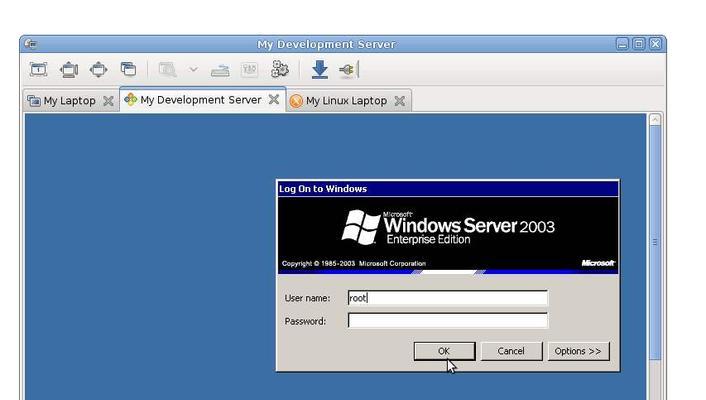Select the My Development Server tab
This screenshot has width=706, height=400.
(201, 100)
